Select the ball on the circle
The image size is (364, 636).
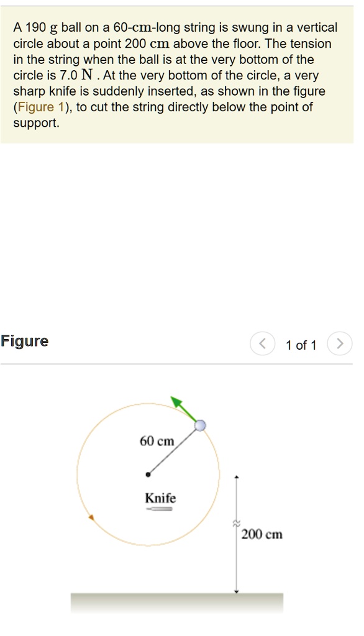[x=201, y=424]
